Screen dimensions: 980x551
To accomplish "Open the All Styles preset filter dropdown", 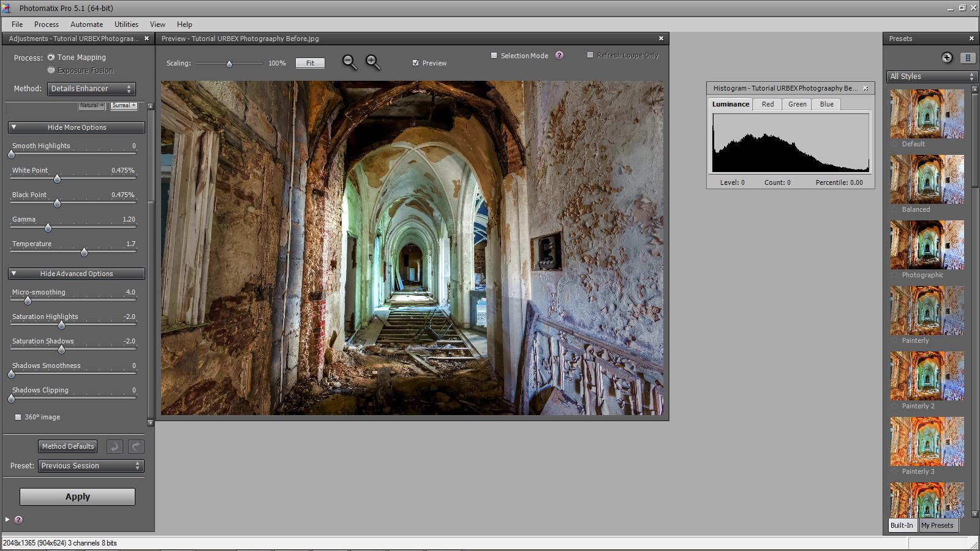I will (x=932, y=77).
